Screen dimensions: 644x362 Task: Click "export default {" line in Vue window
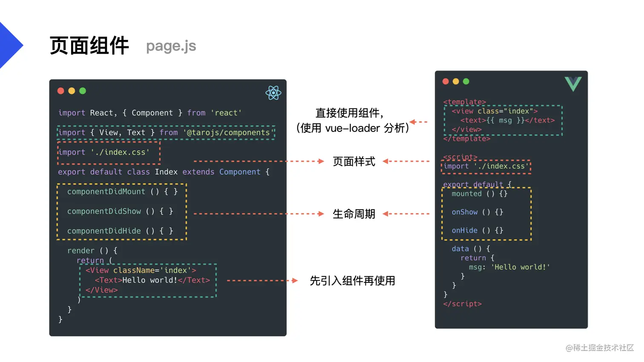coord(477,184)
